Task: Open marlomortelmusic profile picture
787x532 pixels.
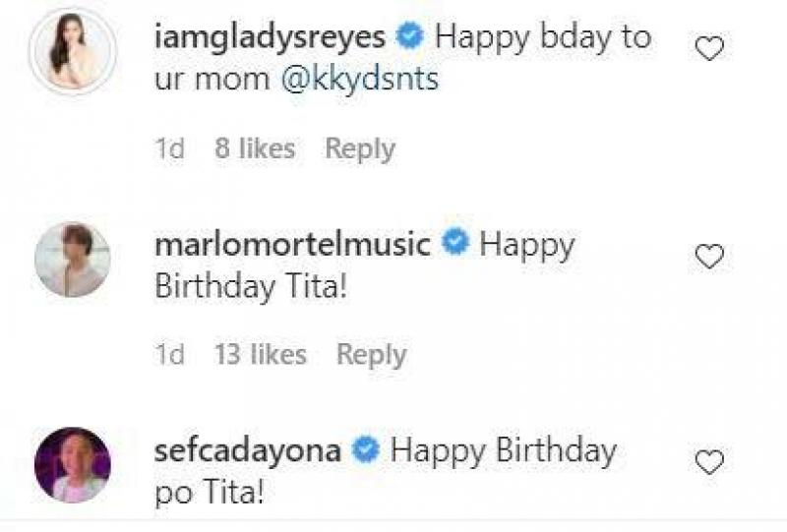Action: pyautogui.click(x=72, y=260)
